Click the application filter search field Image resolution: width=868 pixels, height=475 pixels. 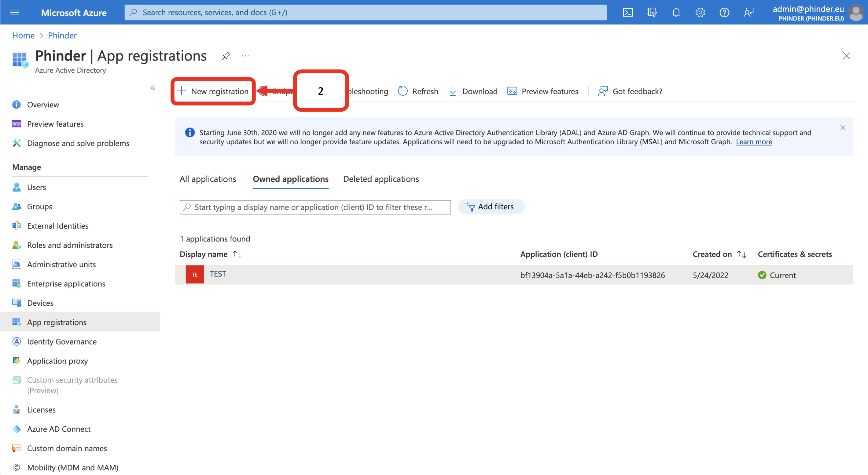(315, 207)
